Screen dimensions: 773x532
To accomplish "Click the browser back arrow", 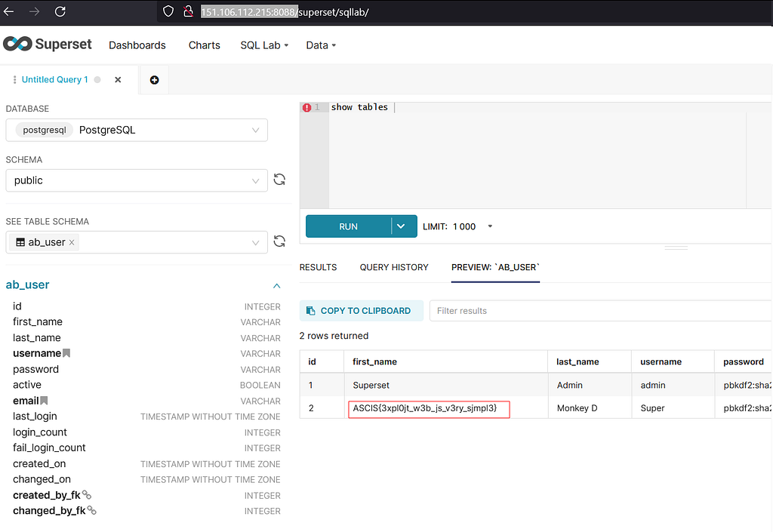I will tap(9, 11).
